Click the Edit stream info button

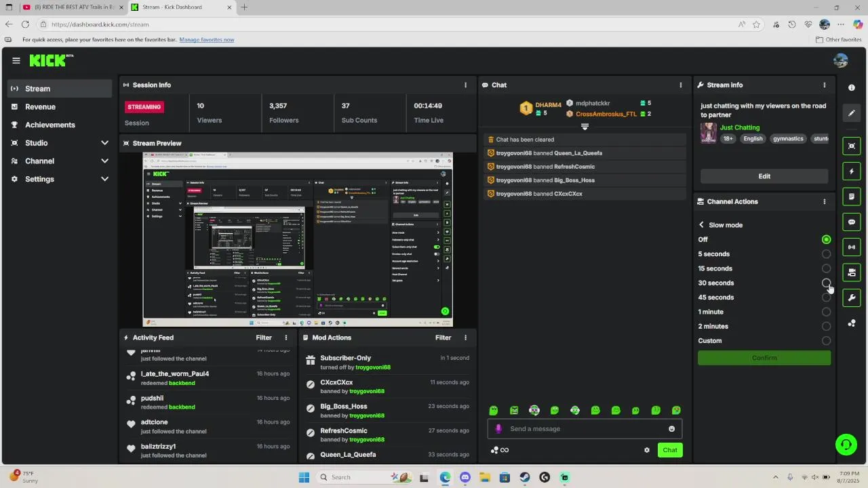point(764,176)
